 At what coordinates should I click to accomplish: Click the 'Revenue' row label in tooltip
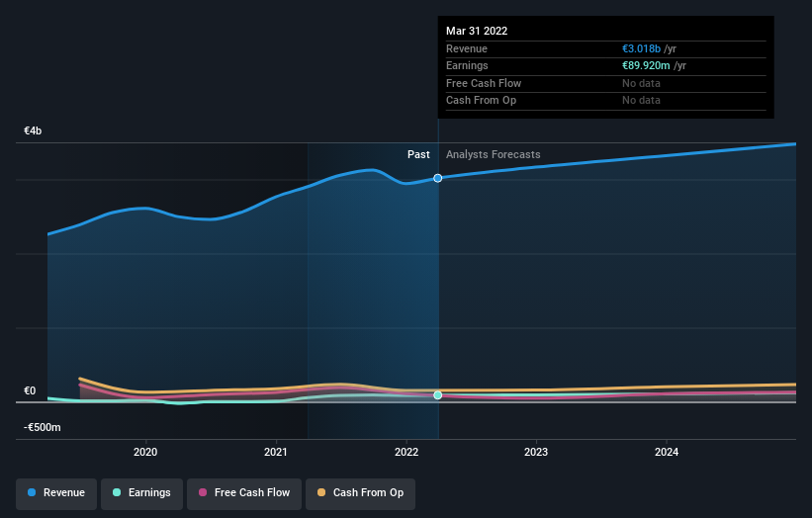pyautogui.click(x=467, y=48)
